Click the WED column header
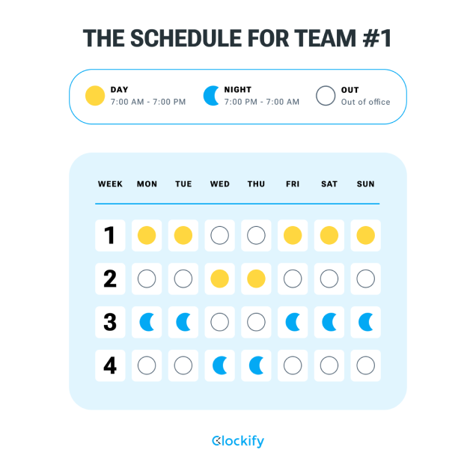This screenshot has width=476, height=465. [220, 184]
